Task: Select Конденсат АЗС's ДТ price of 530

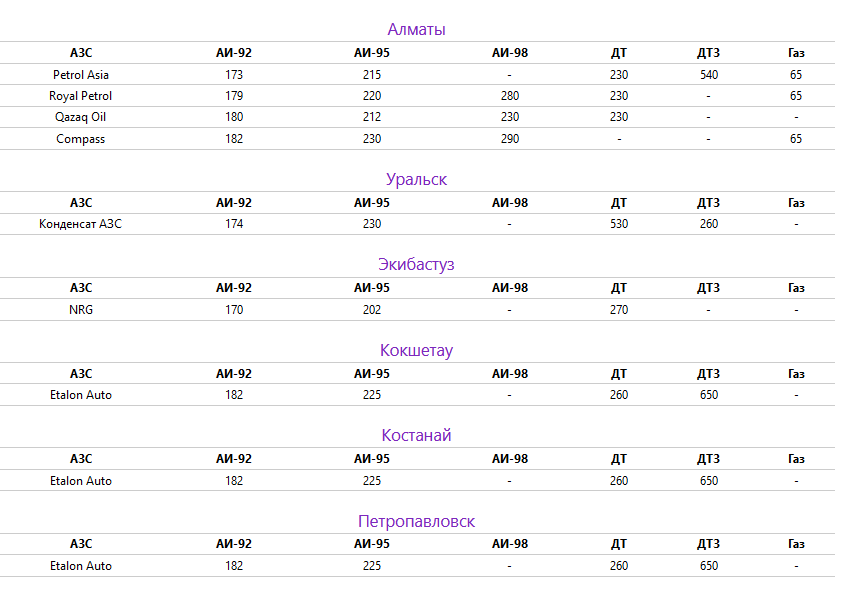Action: click(619, 224)
